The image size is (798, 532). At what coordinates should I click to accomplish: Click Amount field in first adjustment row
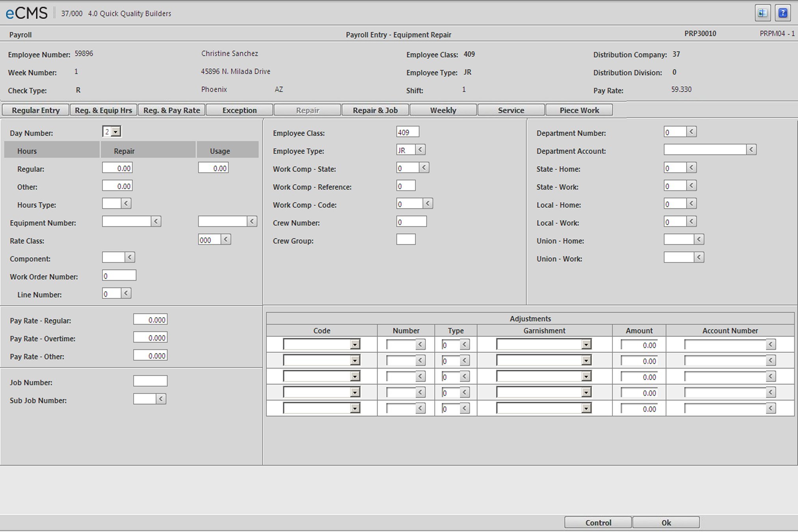pos(639,345)
